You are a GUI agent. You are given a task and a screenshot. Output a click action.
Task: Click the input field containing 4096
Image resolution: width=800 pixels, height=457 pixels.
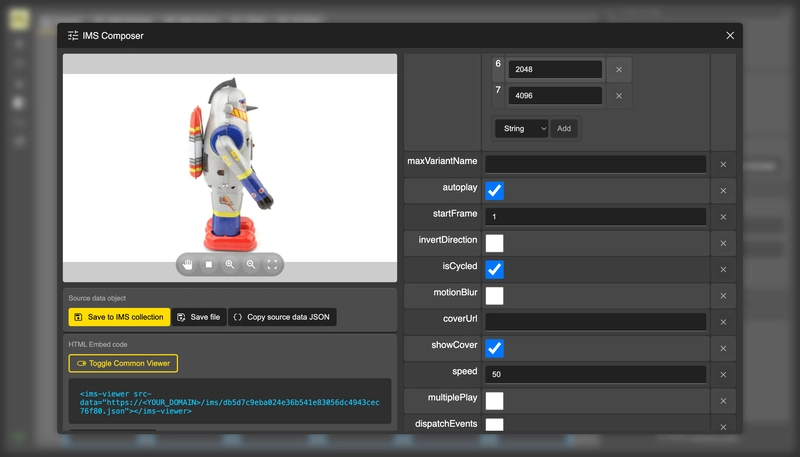pos(555,96)
